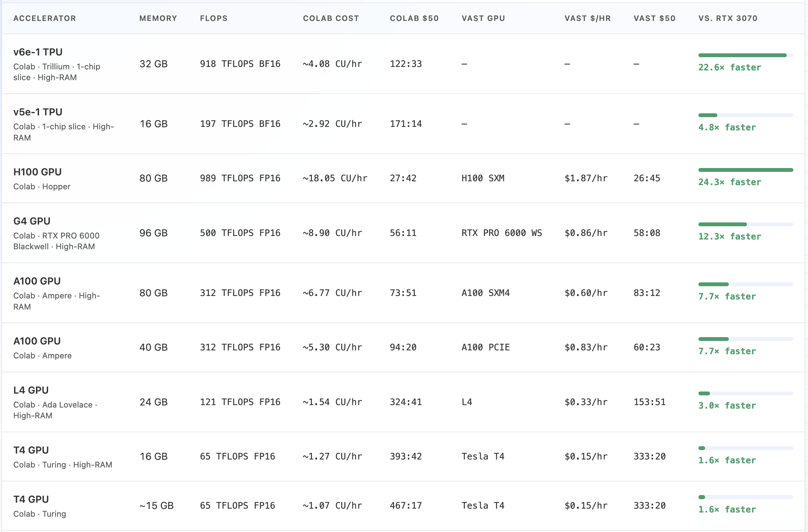Click the VS. RTX 3070 header
This screenshot has width=808, height=532.
pos(728,18)
